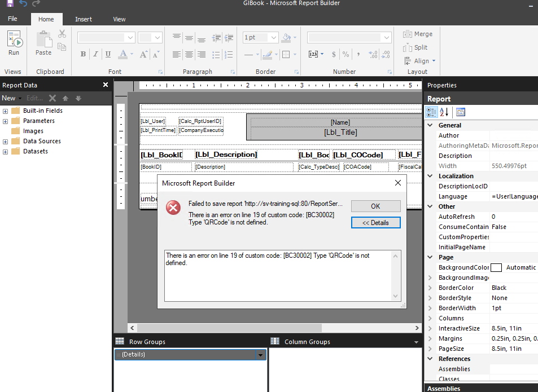Switch to the Insert ribbon tab

(84, 19)
